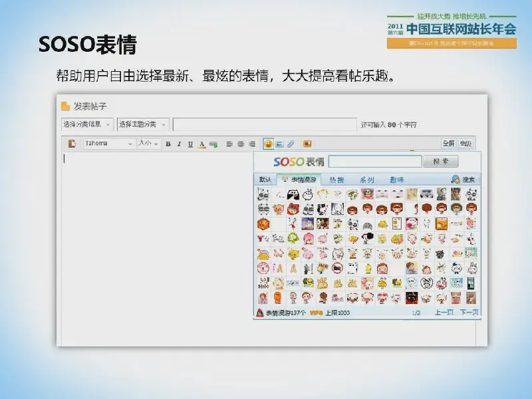
Task: Click the VIP badge in panel footer
Action: pyautogui.click(x=316, y=313)
